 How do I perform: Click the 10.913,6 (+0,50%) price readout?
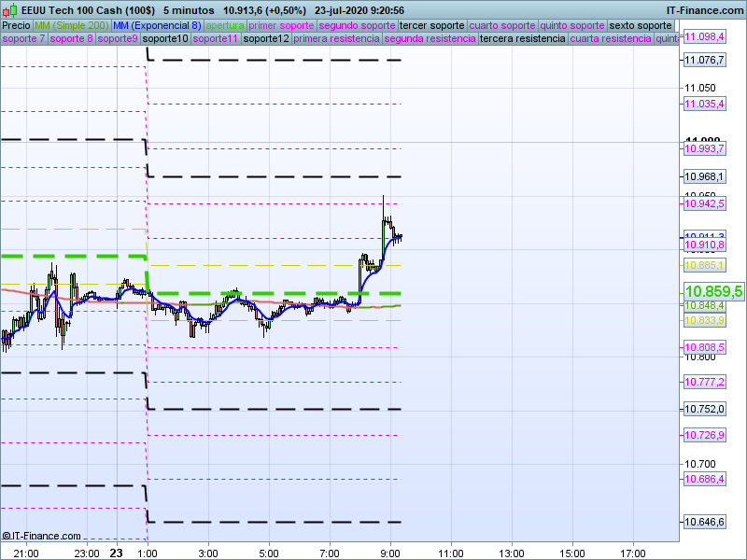coord(264,10)
